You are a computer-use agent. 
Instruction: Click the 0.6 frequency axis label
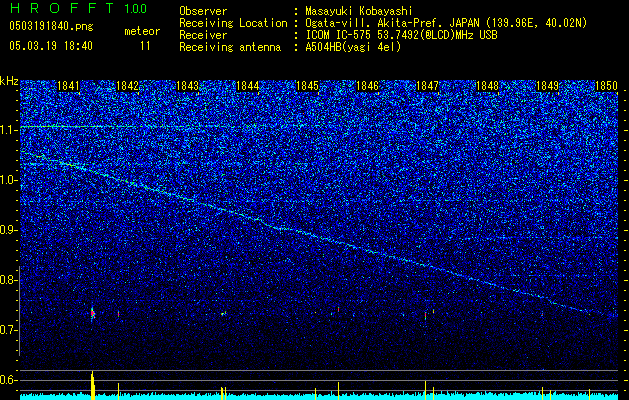click(8, 380)
